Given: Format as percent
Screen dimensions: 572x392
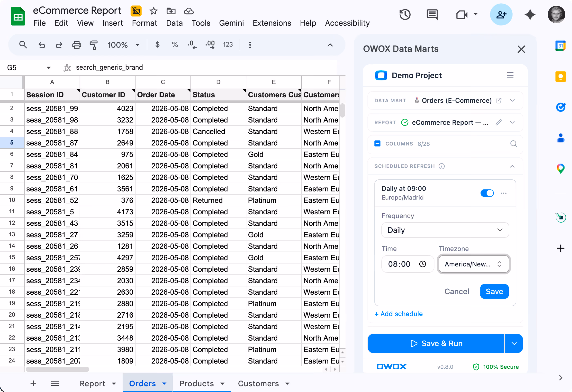Looking at the screenshot, I should point(175,45).
